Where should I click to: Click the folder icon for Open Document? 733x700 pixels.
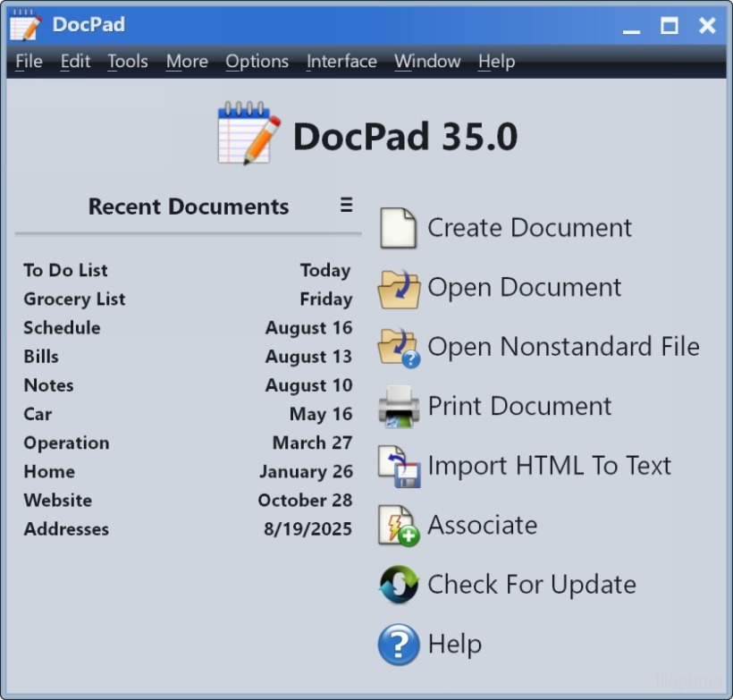tap(399, 288)
